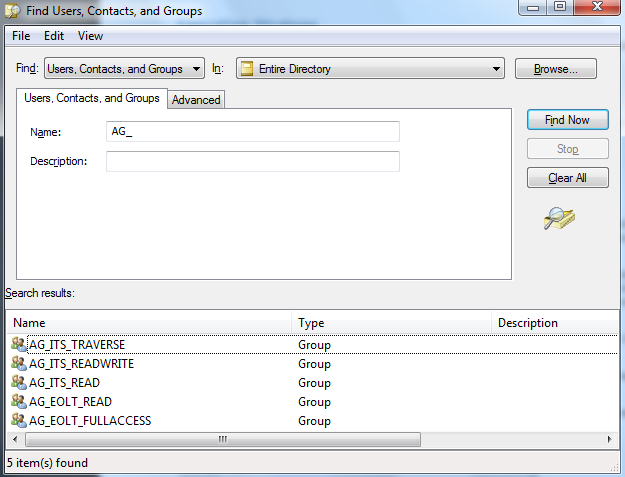Click the group icon beside AG_ITS_READ

[19, 383]
